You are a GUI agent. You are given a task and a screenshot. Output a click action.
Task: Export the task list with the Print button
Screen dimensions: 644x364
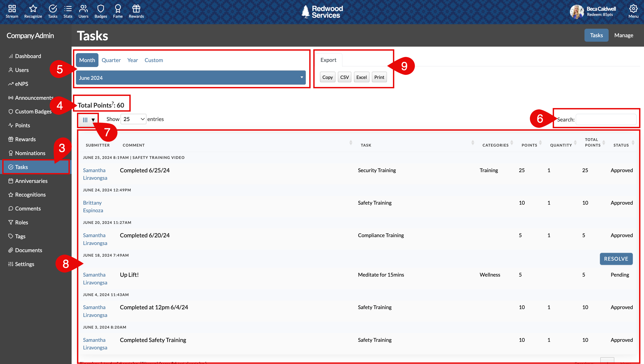pos(379,77)
